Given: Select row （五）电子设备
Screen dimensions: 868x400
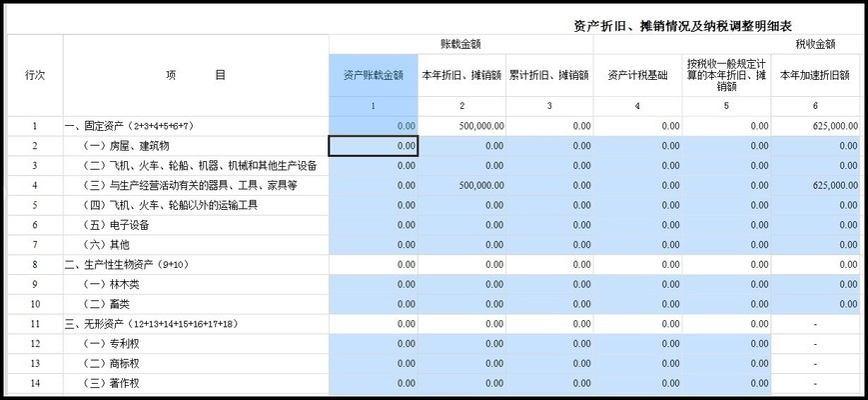Looking at the screenshot, I should tap(434, 225).
